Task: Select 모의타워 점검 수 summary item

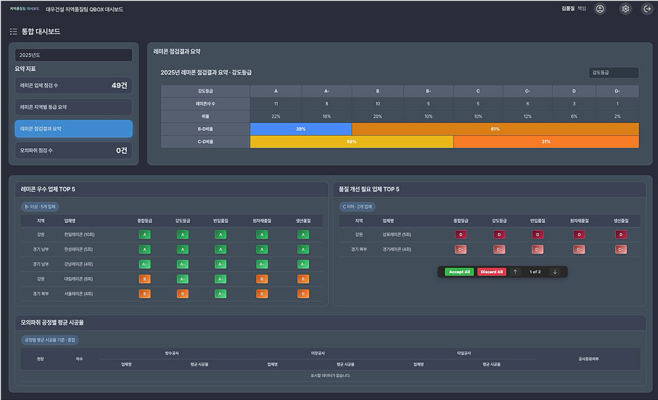Action: [74, 150]
